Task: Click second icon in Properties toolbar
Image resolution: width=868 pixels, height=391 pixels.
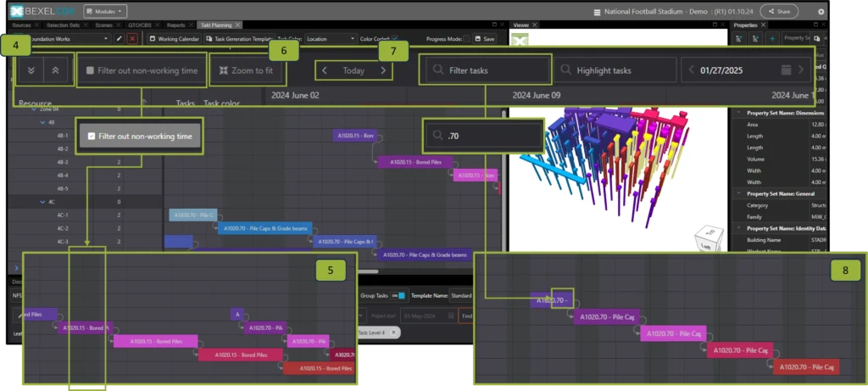Action: click(x=755, y=39)
